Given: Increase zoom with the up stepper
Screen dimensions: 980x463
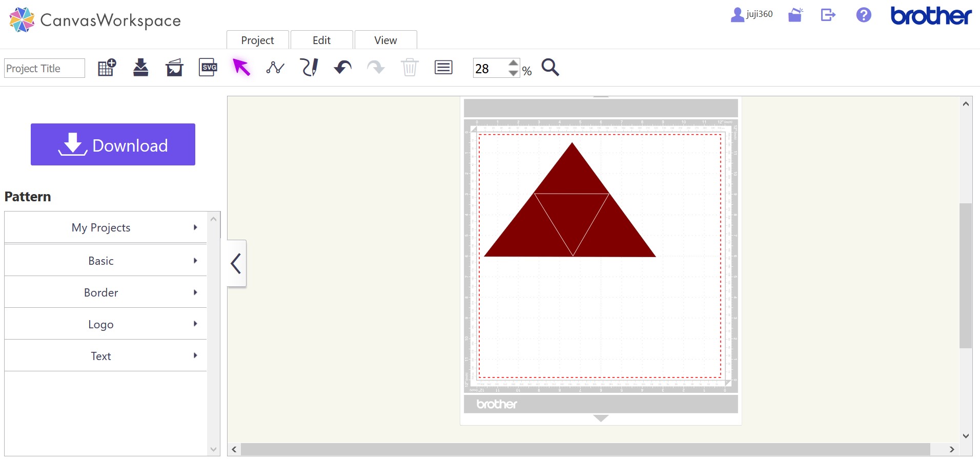Looking at the screenshot, I should [513, 63].
